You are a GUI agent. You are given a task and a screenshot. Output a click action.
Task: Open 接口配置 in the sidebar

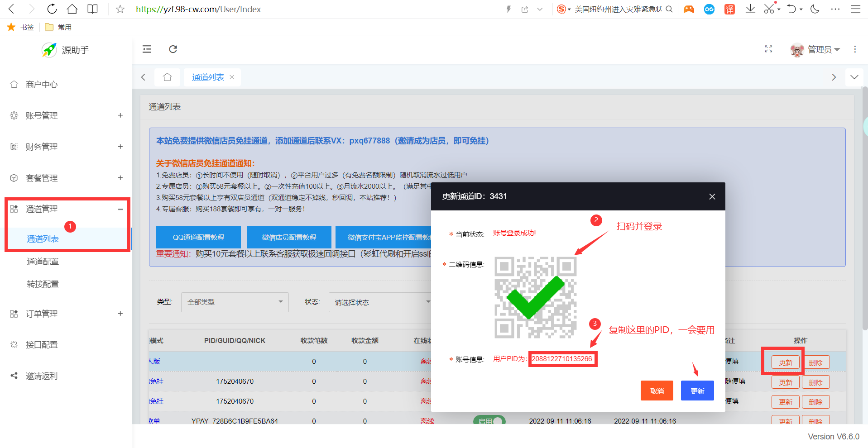click(x=66, y=345)
